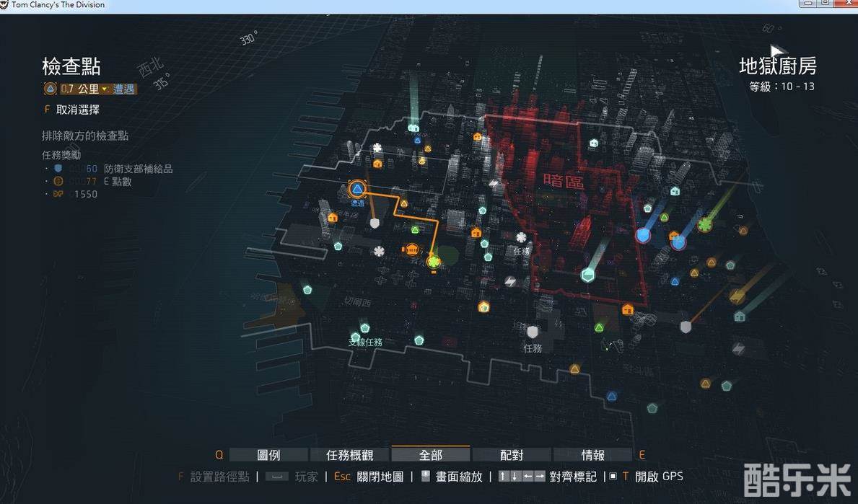
Task: Click the Supply Drop reward shield icon
Action: point(58,169)
